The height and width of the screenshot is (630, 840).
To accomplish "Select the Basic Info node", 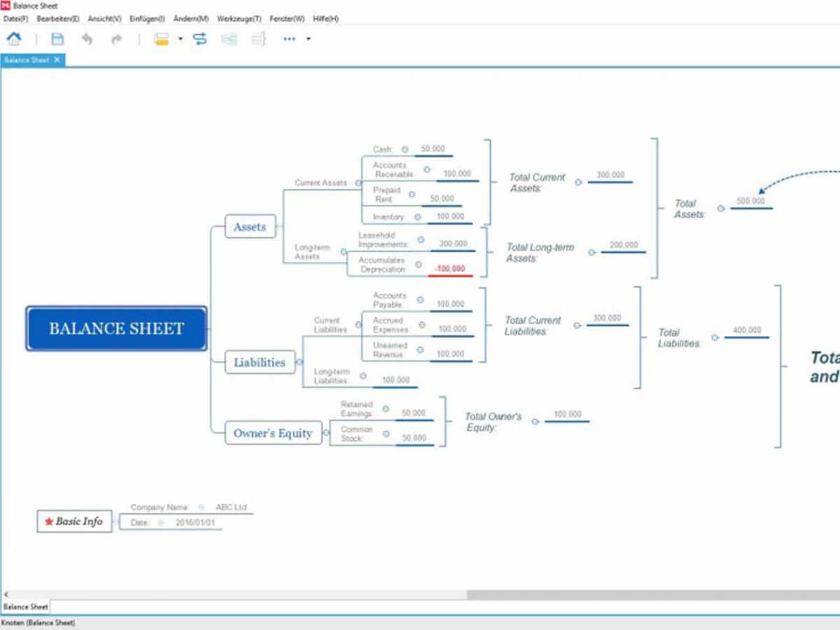I will click(x=73, y=521).
